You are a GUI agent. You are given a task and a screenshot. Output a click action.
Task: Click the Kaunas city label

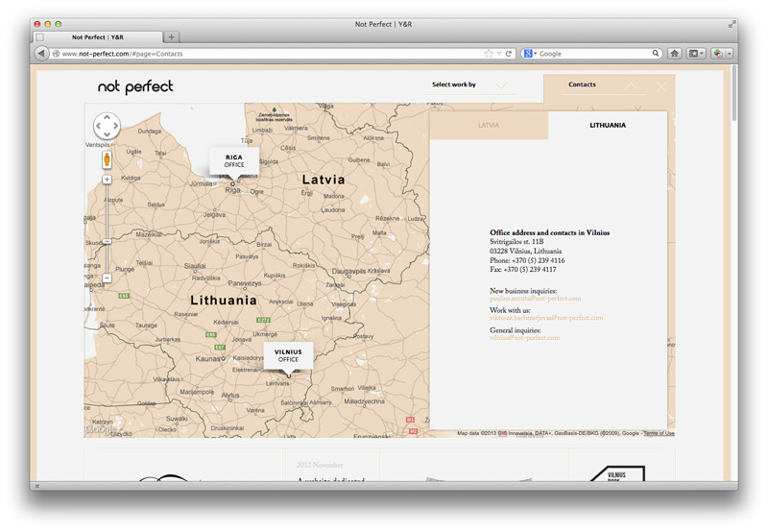207,358
